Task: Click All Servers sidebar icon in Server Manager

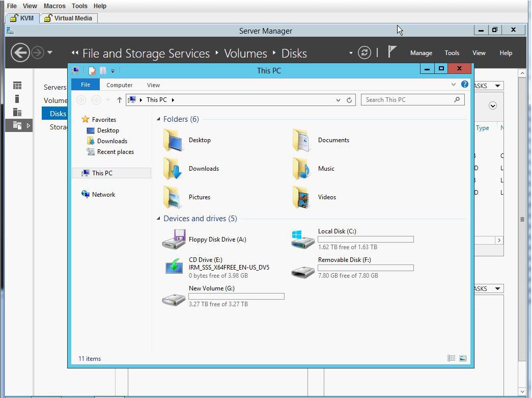Action: pyautogui.click(x=17, y=112)
